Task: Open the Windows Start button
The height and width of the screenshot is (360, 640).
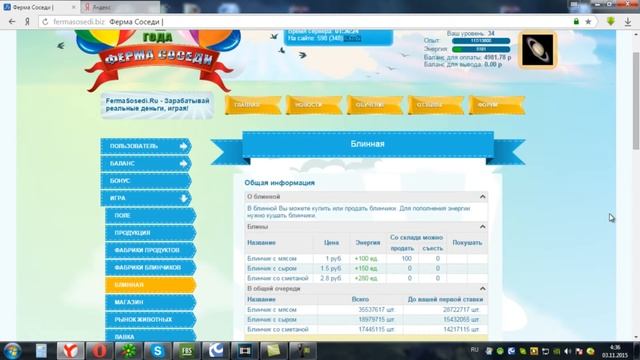Action: pos(12,351)
